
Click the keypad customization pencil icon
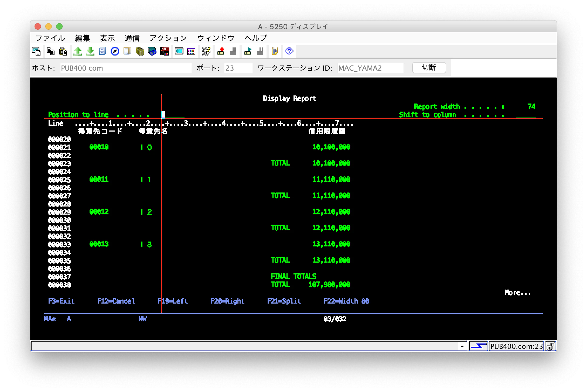click(206, 51)
